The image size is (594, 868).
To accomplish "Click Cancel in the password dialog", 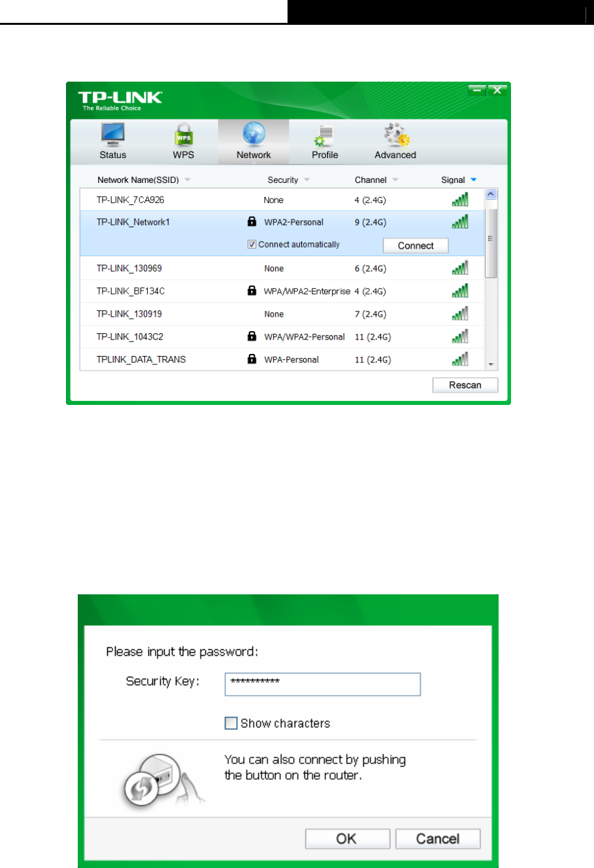I will 438,839.
